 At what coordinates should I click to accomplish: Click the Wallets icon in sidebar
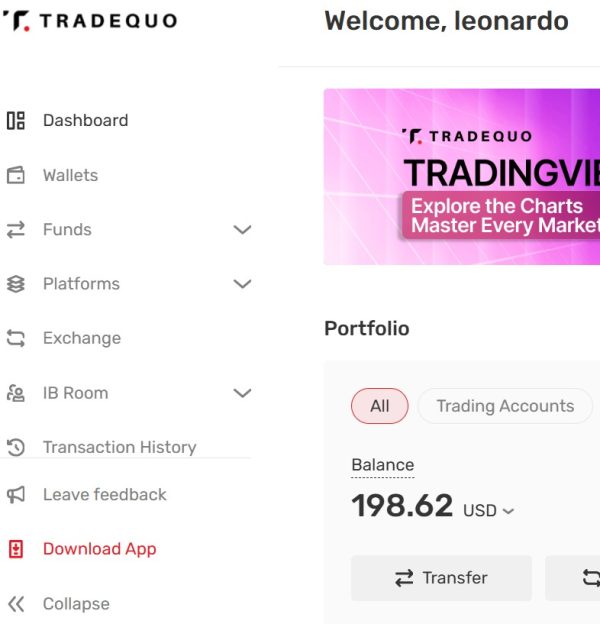click(16, 176)
